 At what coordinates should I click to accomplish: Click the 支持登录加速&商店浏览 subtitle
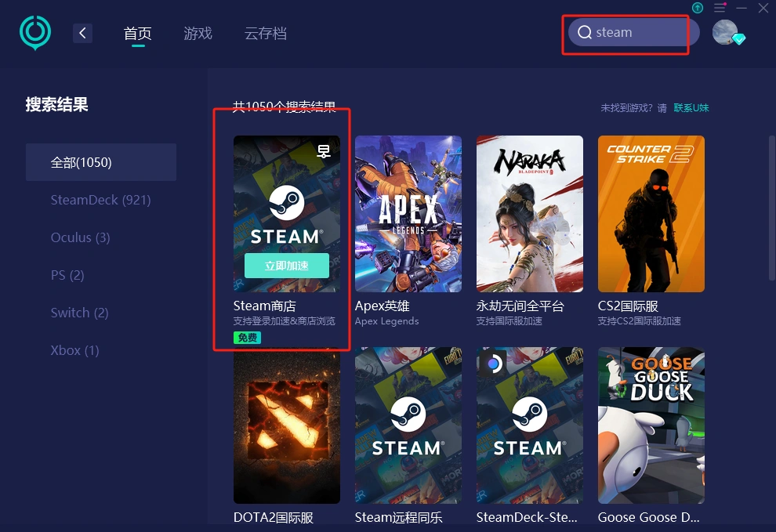click(x=284, y=321)
